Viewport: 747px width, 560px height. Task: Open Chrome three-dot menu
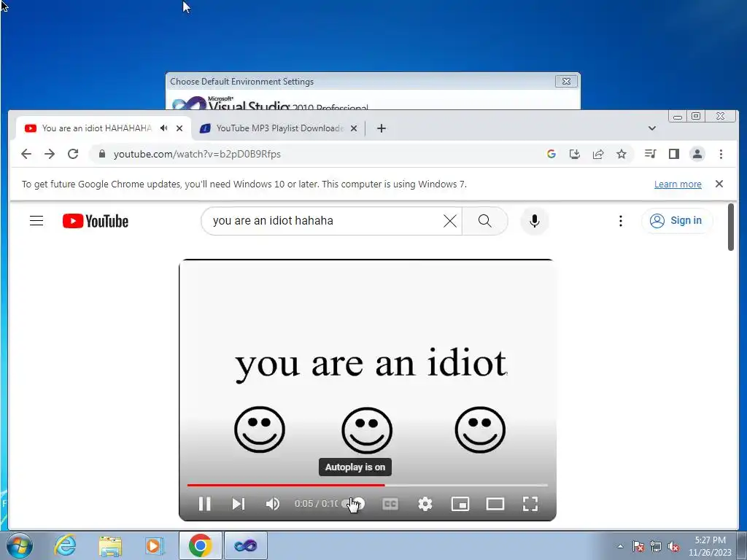tap(721, 154)
